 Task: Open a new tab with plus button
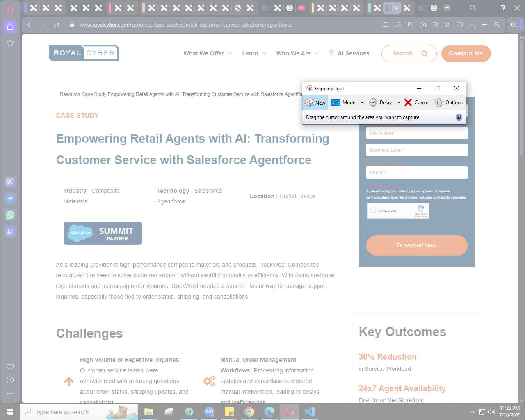[x=447, y=8]
